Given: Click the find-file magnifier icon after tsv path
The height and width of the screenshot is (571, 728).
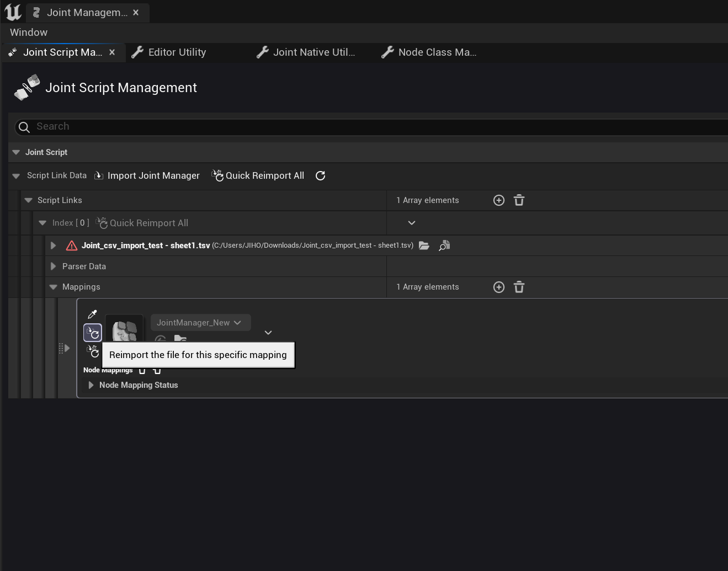Looking at the screenshot, I should [444, 246].
